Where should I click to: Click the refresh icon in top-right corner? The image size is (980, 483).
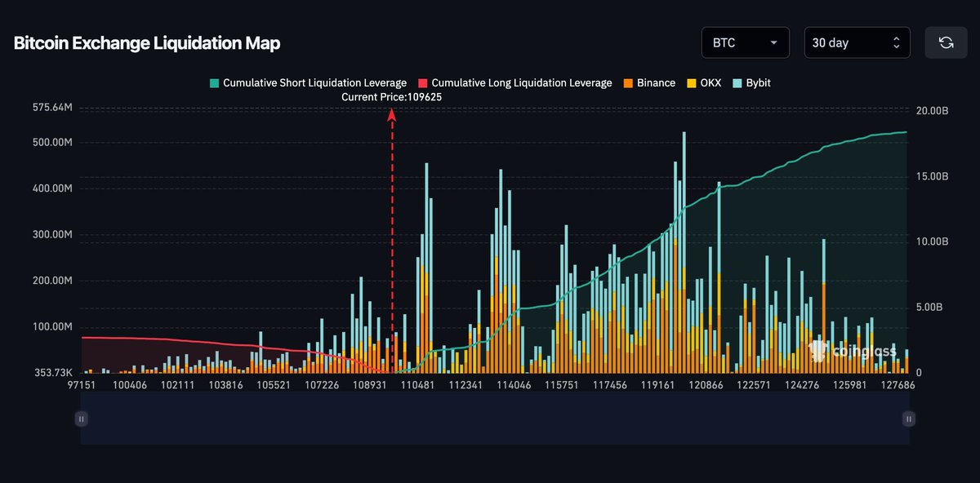pyautogui.click(x=946, y=42)
